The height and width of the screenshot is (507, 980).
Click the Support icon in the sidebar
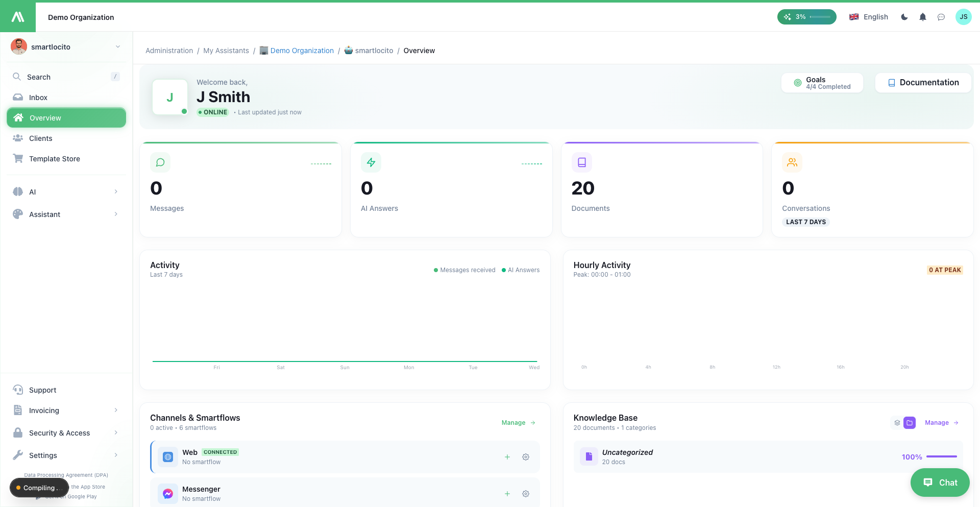18,390
